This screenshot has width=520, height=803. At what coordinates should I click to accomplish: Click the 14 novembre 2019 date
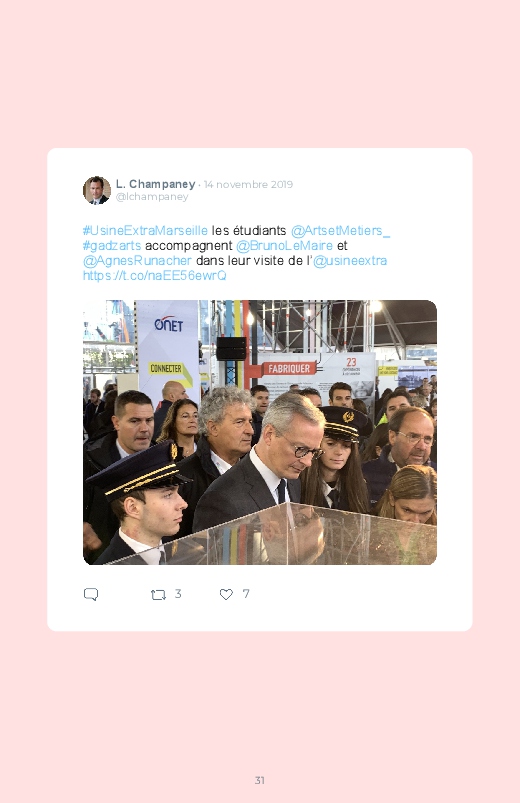pos(248,184)
